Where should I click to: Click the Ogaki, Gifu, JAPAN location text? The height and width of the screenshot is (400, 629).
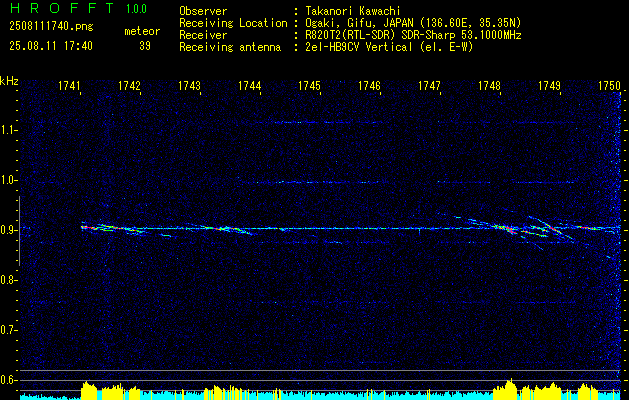413,23
